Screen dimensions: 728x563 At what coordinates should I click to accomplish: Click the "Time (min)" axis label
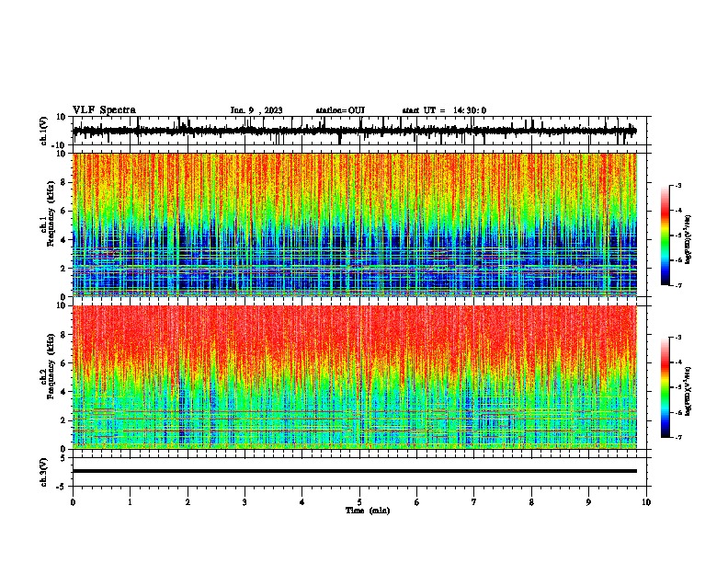point(368,511)
